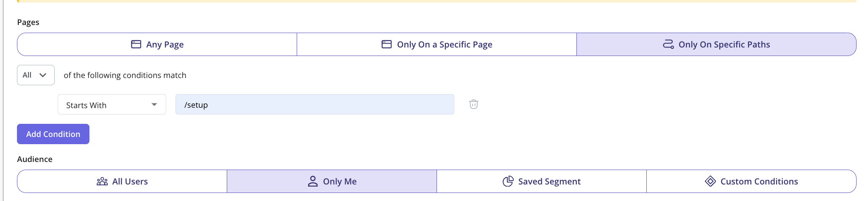Image resolution: width=868 pixels, height=201 pixels.
Task: Switch audience to Saved Segment
Action: pyautogui.click(x=542, y=181)
